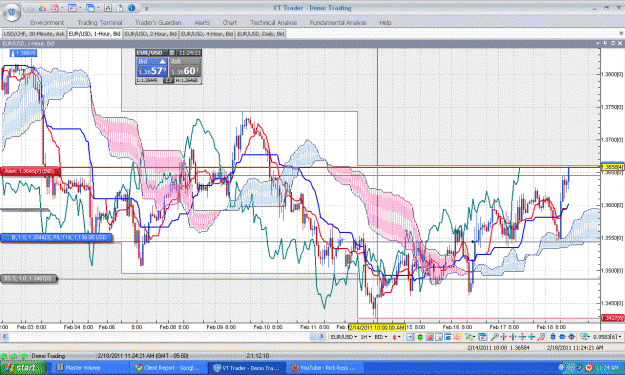Screen dimensions: 625x375
Task: Open the Trader's Guardian menu
Action: pos(158,23)
